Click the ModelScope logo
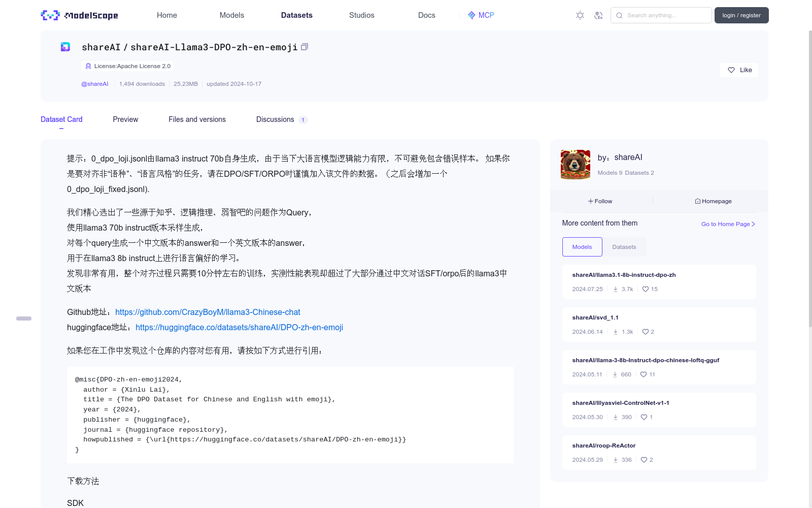The height and width of the screenshot is (508, 812). click(x=79, y=15)
